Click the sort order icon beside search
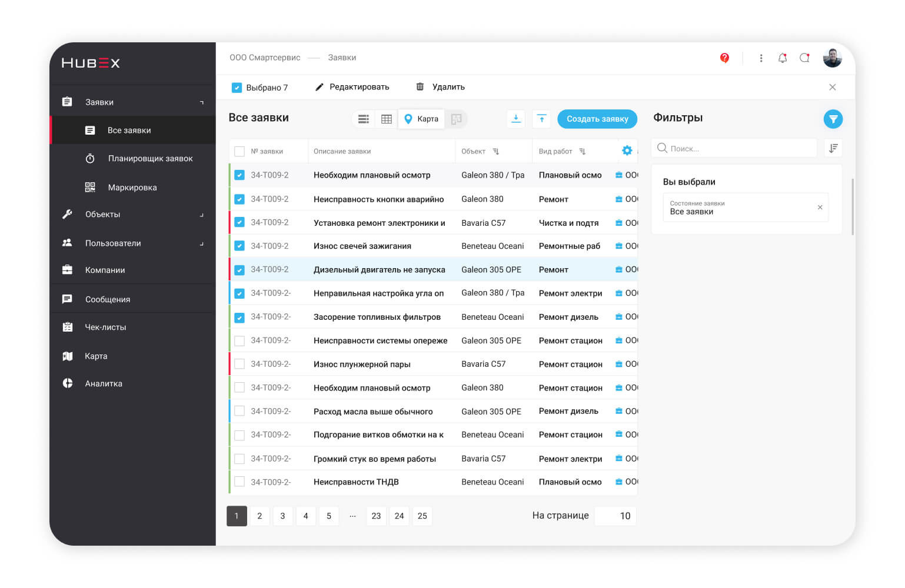 [x=833, y=148]
